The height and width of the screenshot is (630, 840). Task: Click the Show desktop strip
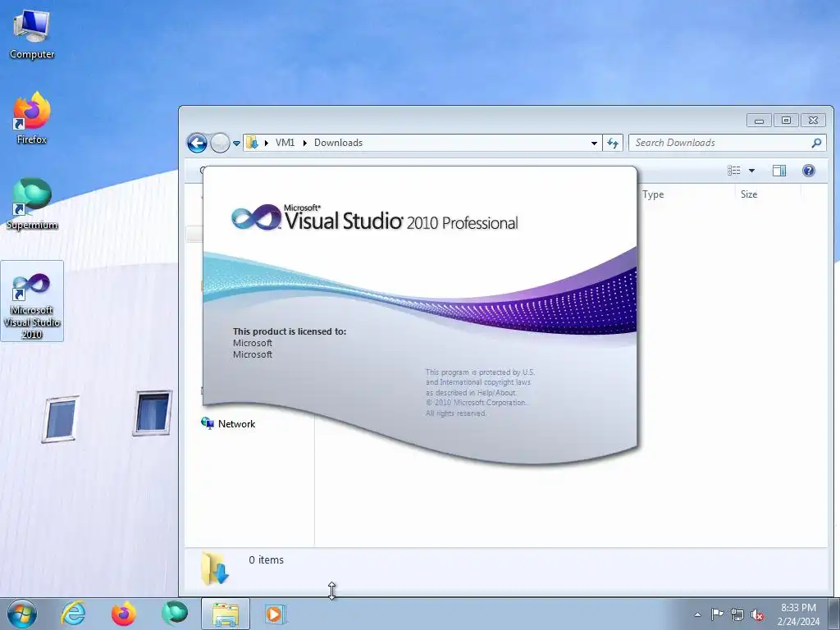click(833, 614)
